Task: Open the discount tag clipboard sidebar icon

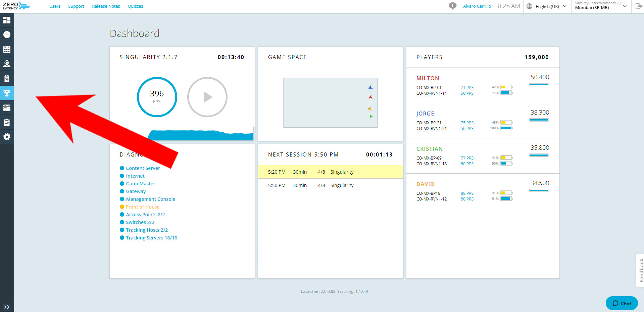Action: [x=7, y=78]
